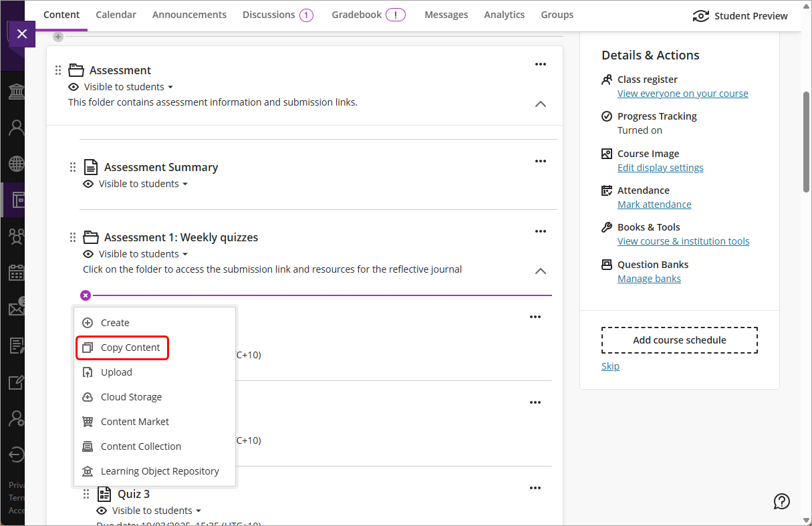The width and height of the screenshot is (812, 526).
Task: Click View course & institution tools link
Action: [x=684, y=241]
